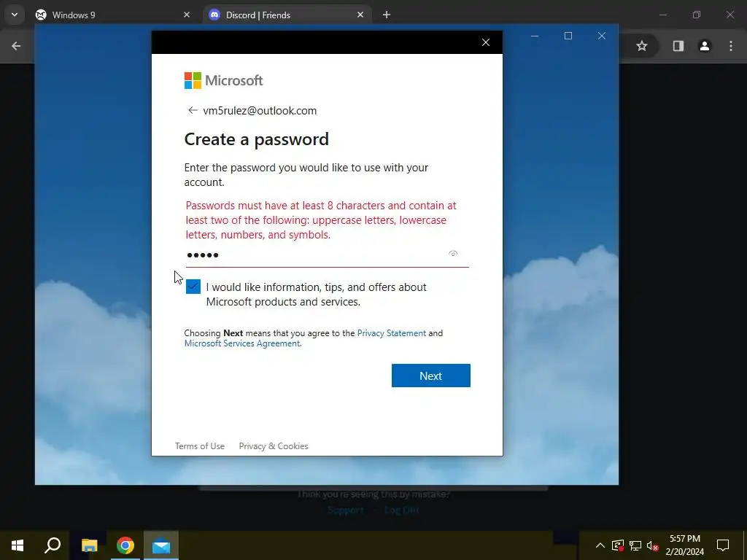This screenshot has height=560, width=747.
Task: Close the Microsoft account dialog
Action: point(485,42)
